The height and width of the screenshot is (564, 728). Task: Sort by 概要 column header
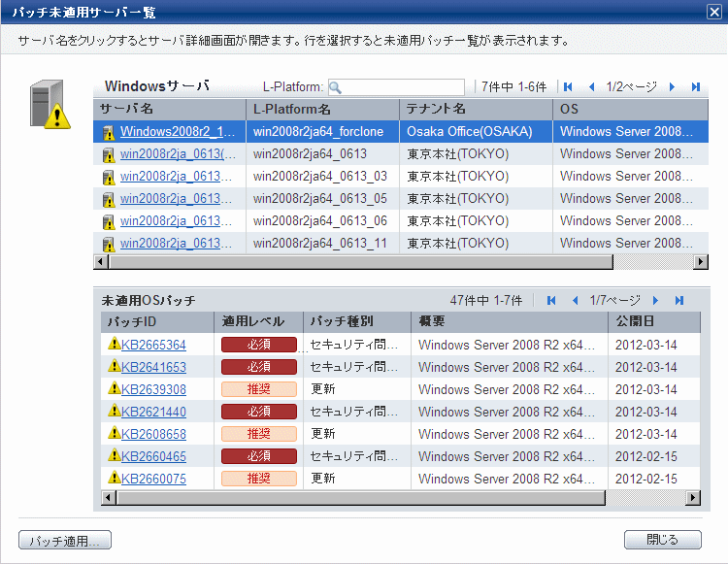tap(510, 321)
